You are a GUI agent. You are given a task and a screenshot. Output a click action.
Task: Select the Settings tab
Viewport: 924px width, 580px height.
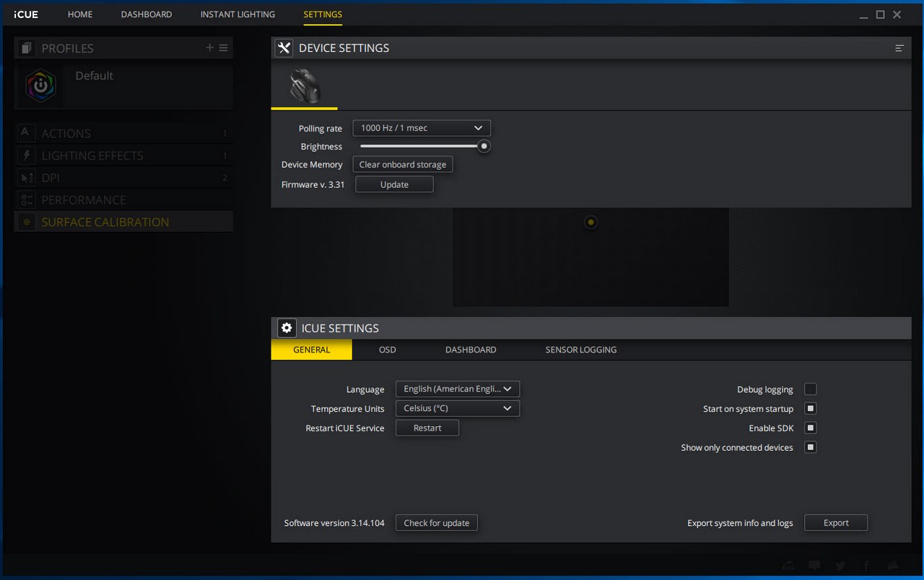pos(323,14)
